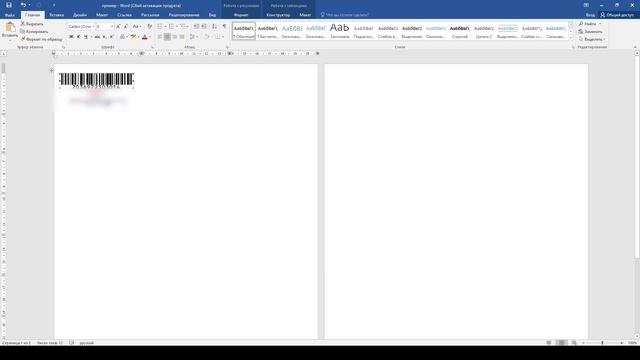Align text to the right
640x360 pixels.
175,37
